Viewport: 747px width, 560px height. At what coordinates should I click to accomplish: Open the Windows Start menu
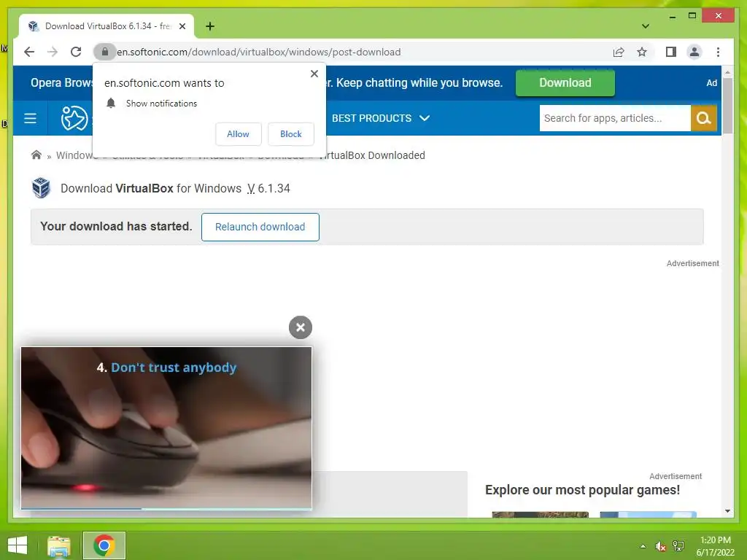click(x=18, y=545)
